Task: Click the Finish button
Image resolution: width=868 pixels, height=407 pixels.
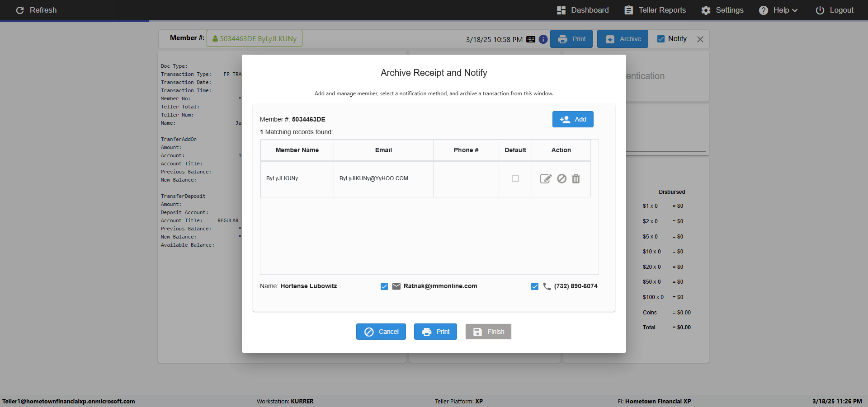Action: pos(488,332)
